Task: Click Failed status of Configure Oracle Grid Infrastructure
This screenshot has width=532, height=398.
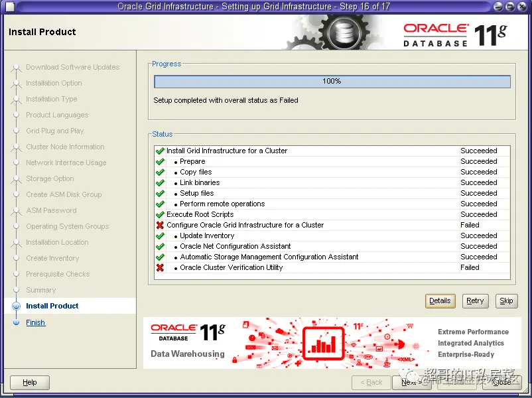Action: pos(470,225)
